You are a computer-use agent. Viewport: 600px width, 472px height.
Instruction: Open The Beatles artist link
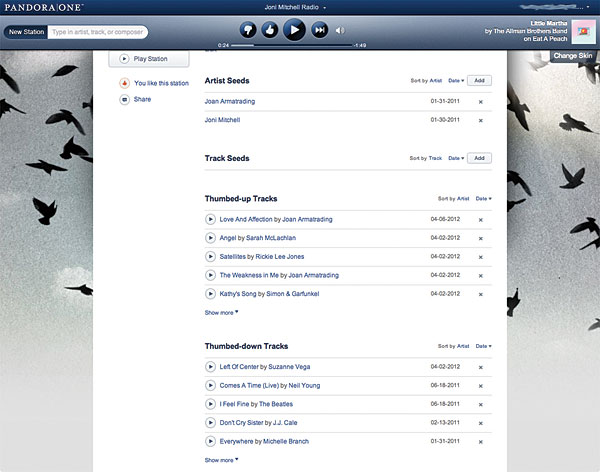click(276, 404)
